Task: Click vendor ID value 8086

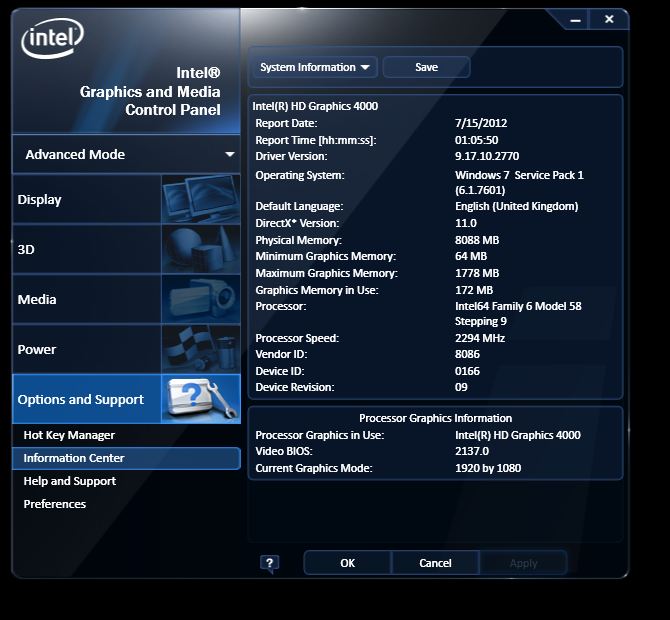Action: point(467,354)
